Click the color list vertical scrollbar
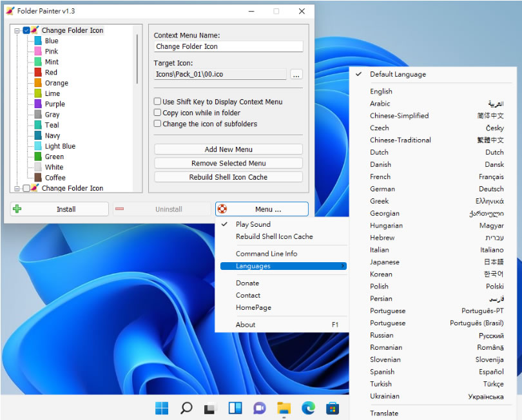The image size is (522, 420). pos(137,58)
